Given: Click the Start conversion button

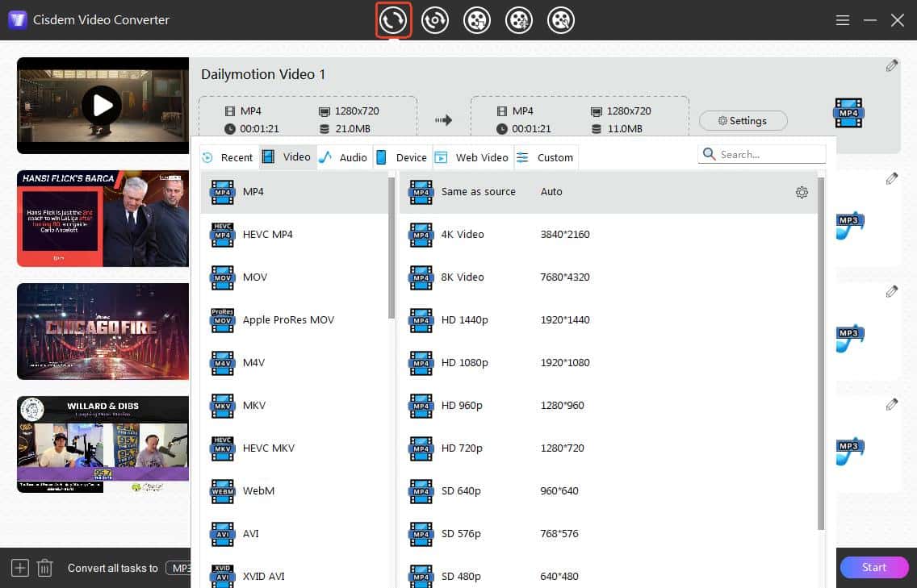Looking at the screenshot, I should coord(874,567).
